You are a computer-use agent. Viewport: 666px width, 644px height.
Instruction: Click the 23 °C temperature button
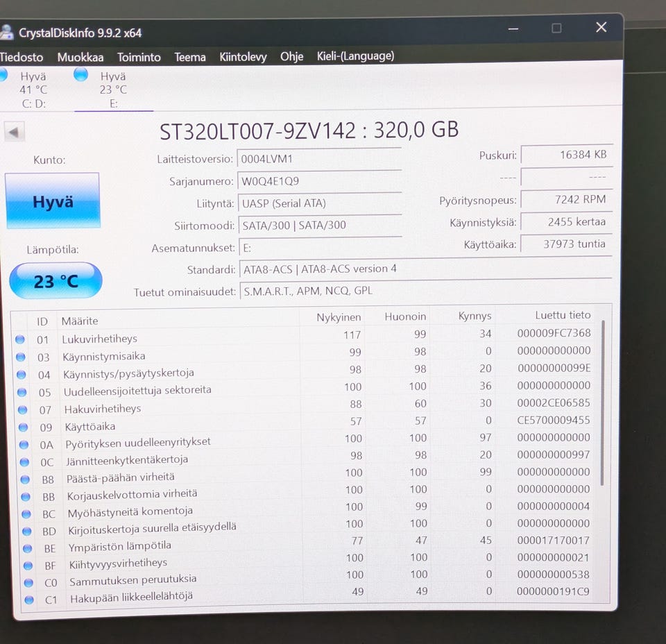pos(55,281)
